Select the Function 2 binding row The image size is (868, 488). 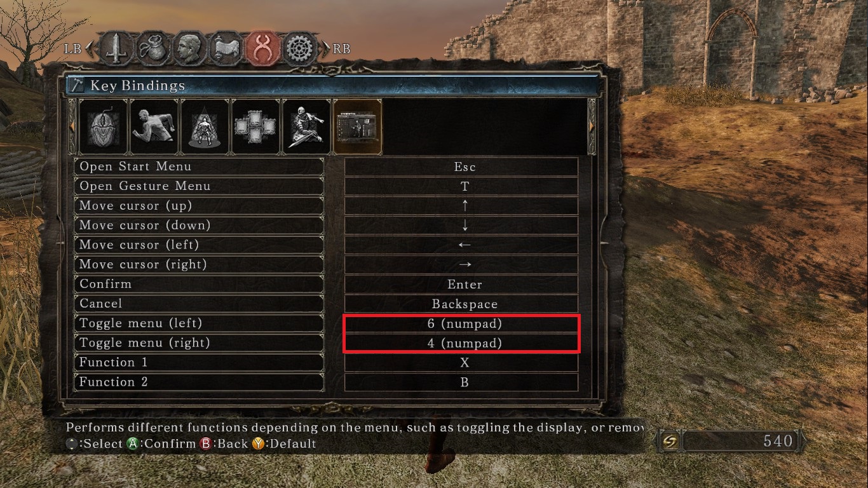199,382
